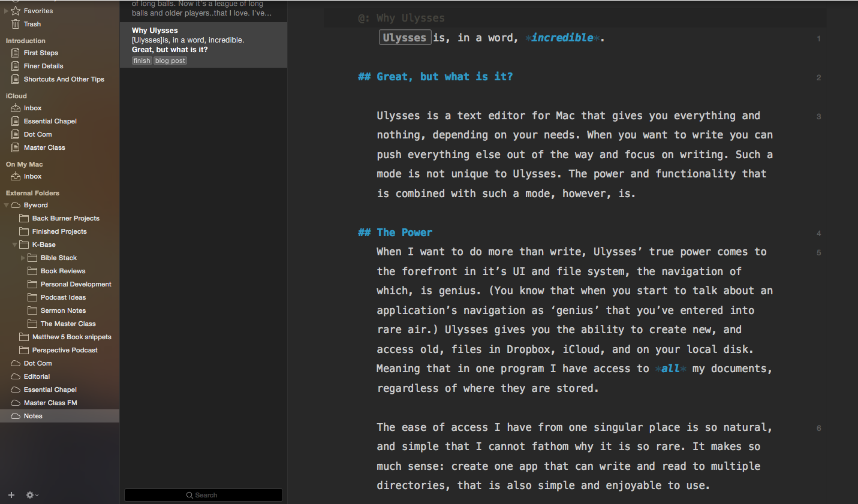Click 'The Power' heading in editor

(x=404, y=233)
